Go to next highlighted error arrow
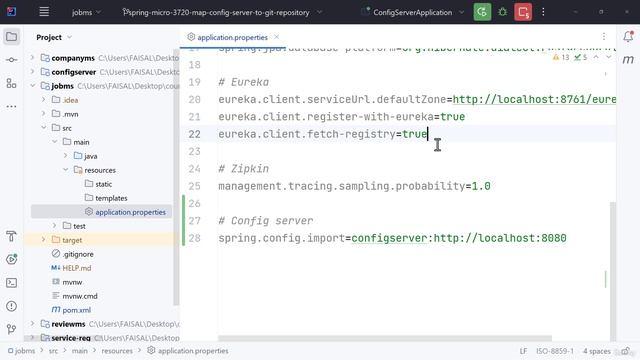 (609, 57)
